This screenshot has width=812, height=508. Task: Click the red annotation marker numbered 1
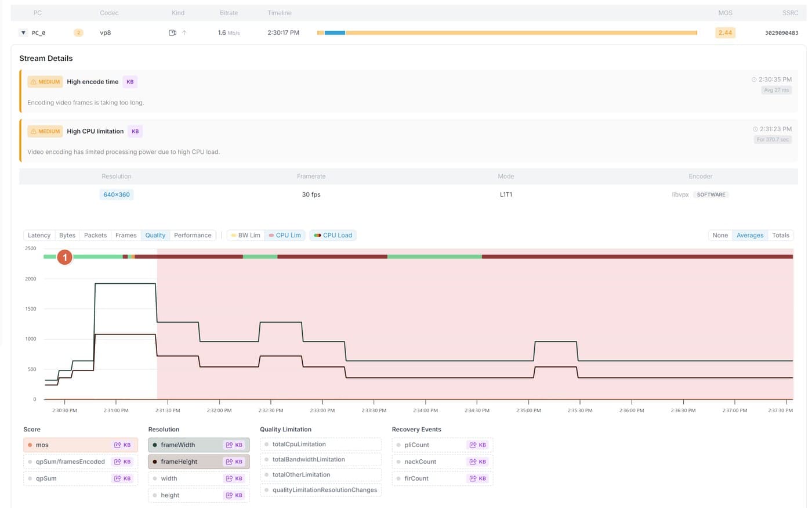click(x=64, y=257)
